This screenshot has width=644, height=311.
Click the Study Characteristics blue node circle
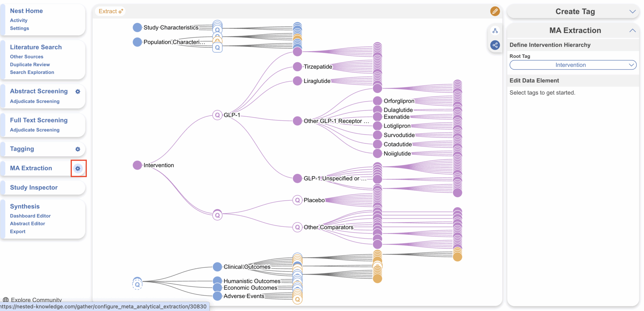[x=137, y=28]
